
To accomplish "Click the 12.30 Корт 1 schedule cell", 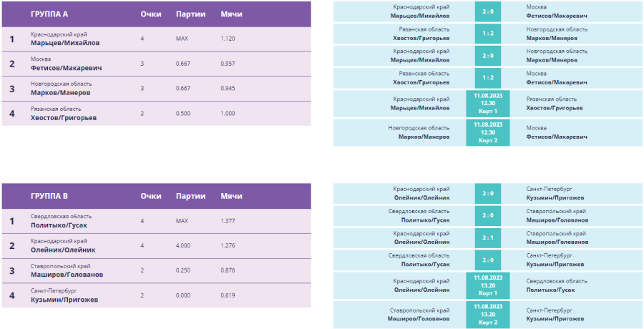I will [x=487, y=103].
